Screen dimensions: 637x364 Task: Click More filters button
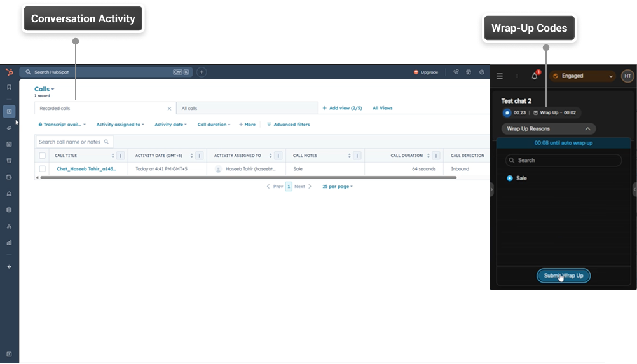(x=247, y=125)
